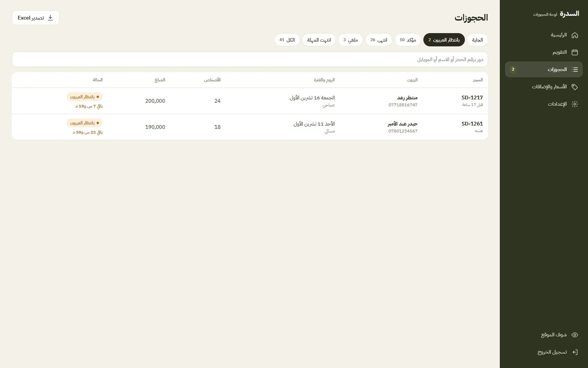Image resolution: width=588 pixels, height=368 pixels.
Task: Click the home icon beside الرئيسية
Action: (575, 35)
